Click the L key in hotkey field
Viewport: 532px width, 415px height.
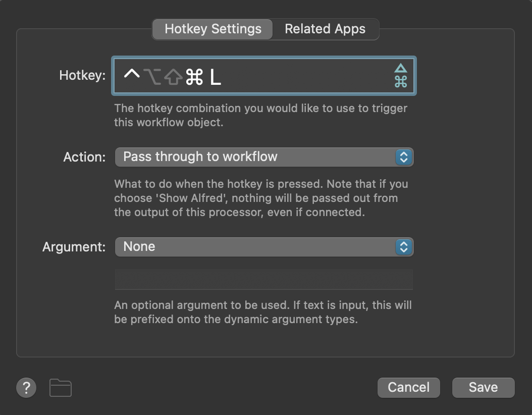(216, 77)
